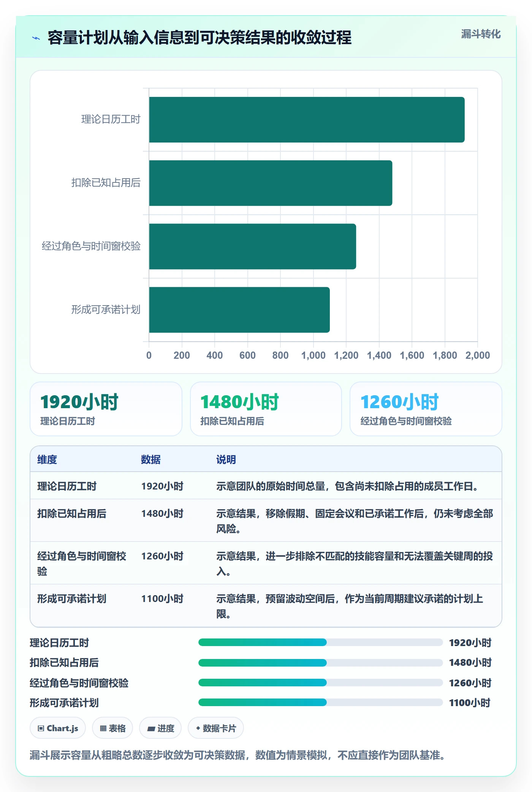532x792 pixels.
Task: Click the 进度 tag chip
Action: 160,728
